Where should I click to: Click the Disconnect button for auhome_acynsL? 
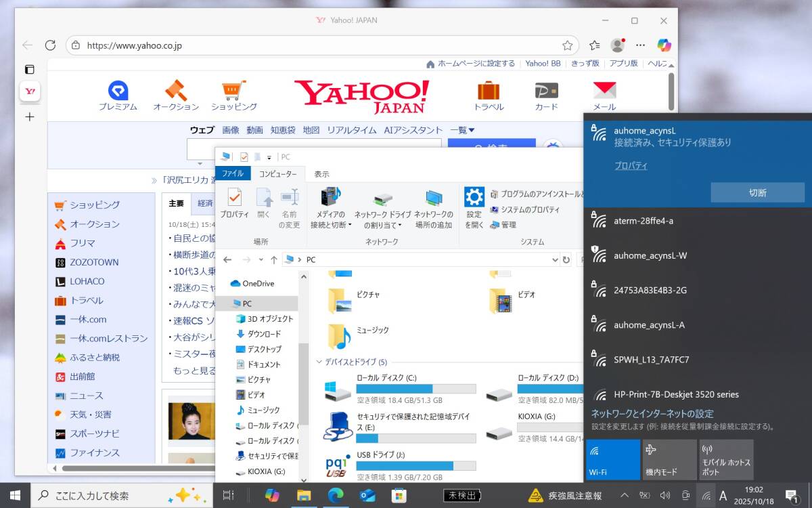757,192
